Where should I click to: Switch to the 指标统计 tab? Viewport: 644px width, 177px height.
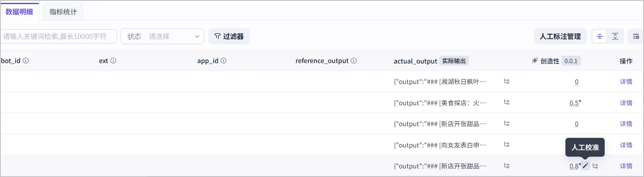pos(63,12)
